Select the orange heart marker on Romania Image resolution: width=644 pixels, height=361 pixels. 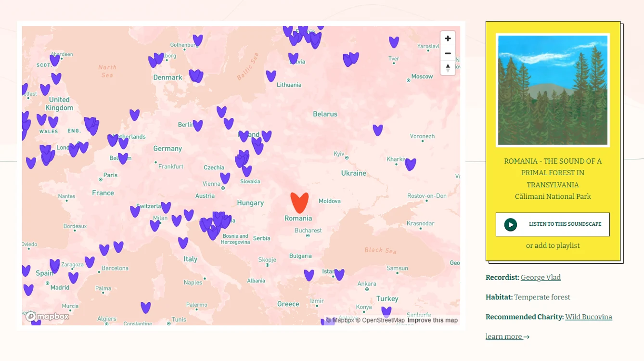click(x=299, y=203)
